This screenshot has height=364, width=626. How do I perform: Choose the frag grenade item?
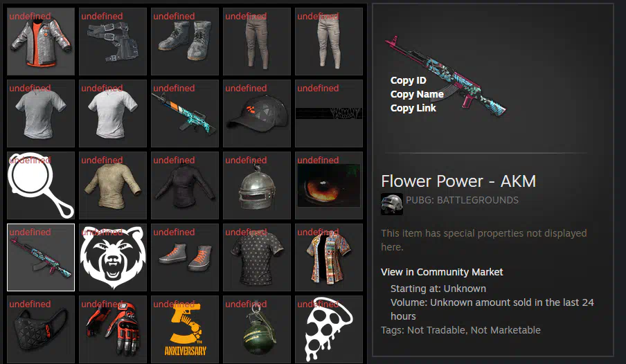pyautogui.click(x=257, y=329)
